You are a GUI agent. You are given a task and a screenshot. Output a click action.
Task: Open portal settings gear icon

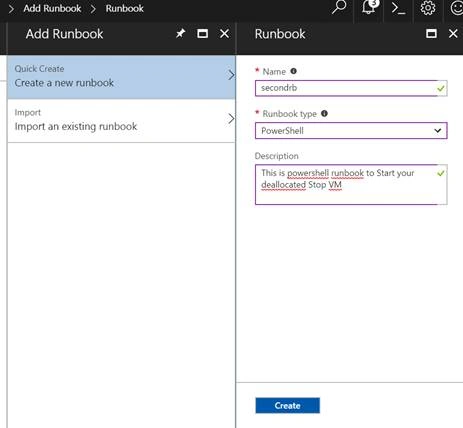click(x=428, y=8)
